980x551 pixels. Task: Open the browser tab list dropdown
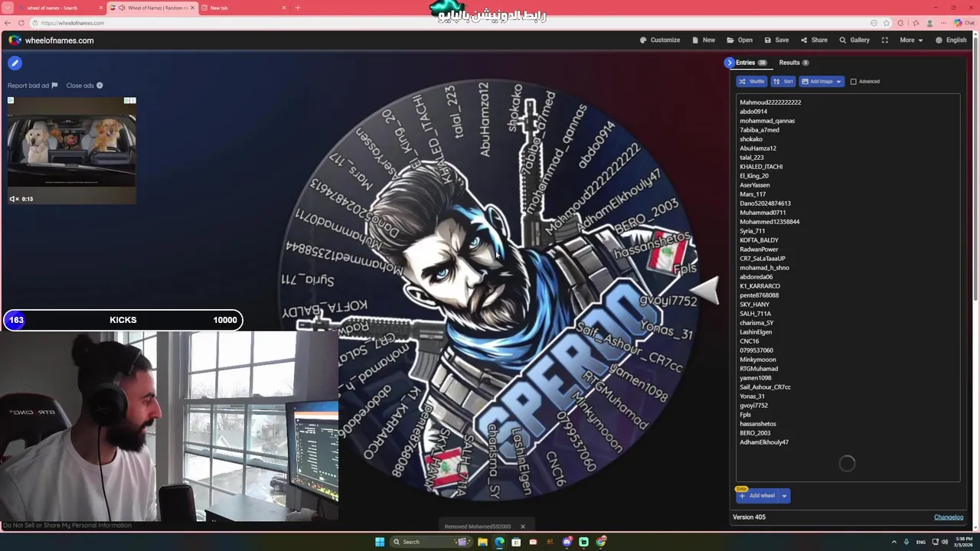(9, 8)
